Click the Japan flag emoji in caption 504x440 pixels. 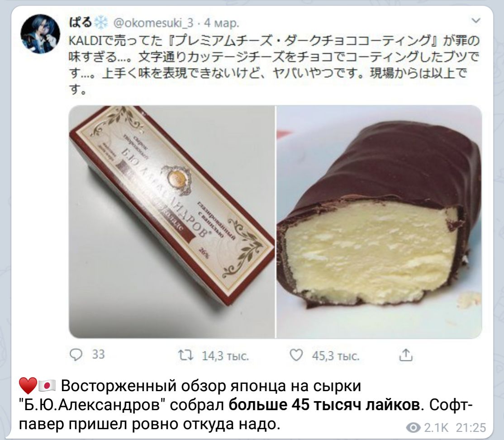[47, 385]
